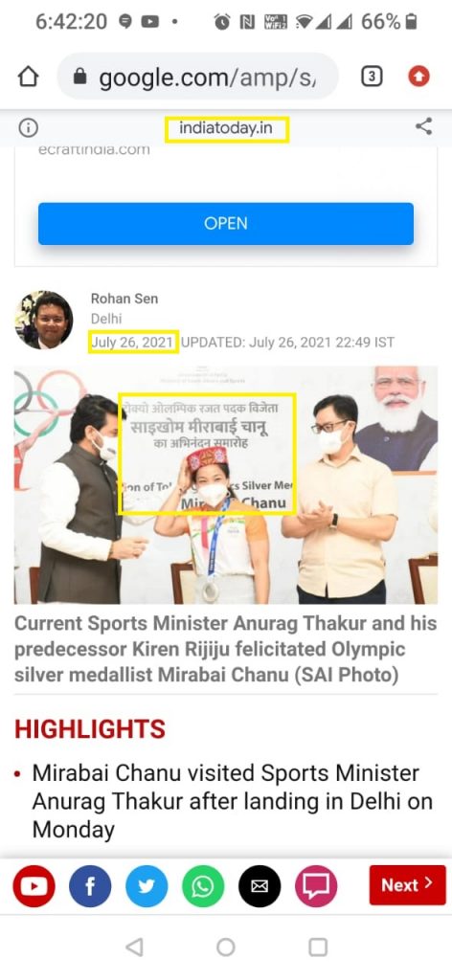Open author Rohan Sen's name link

click(124, 299)
